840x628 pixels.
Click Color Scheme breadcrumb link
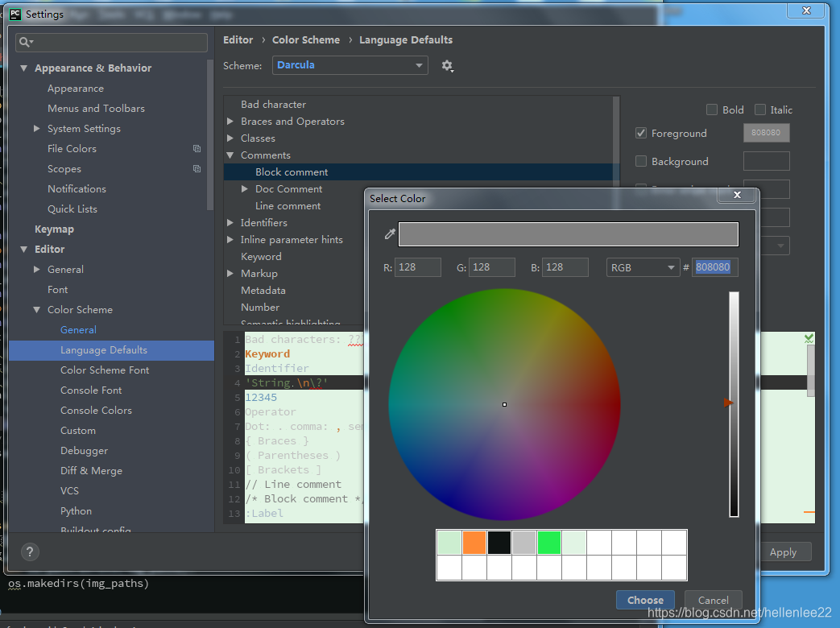[x=306, y=40]
